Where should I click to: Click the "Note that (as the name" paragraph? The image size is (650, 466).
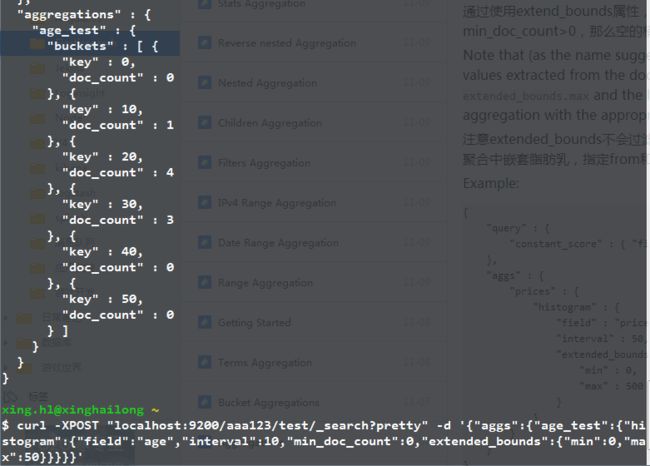pyautogui.click(x=554, y=85)
